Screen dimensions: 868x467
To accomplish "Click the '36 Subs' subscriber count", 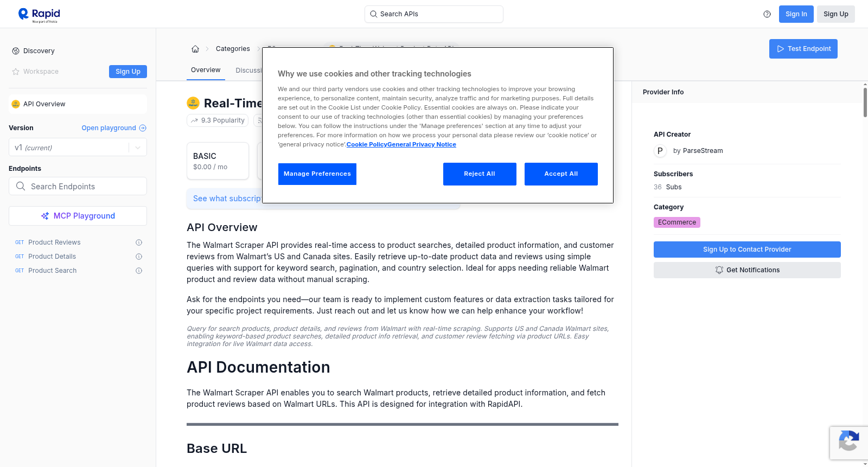I will coord(667,187).
